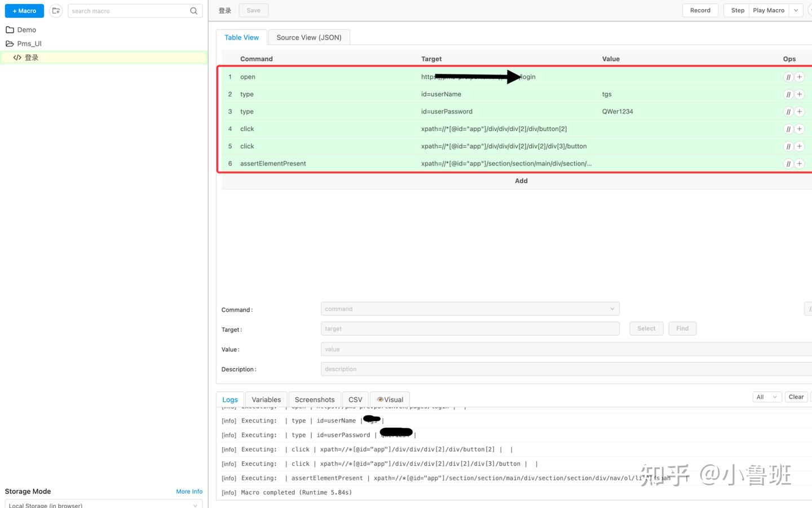Open the Play Macro dropdown arrow
The height and width of the screenshot is (508, 812).
(x=795, y=10)
